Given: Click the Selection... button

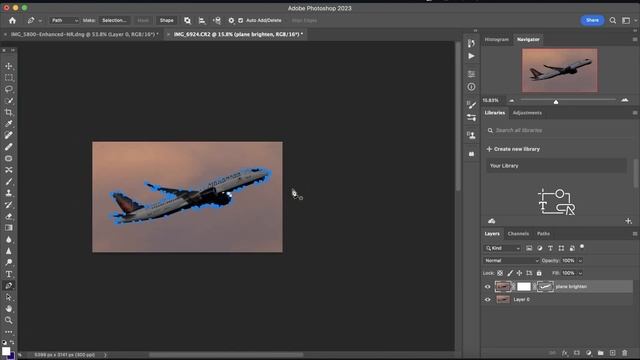Looking at the screenshot, I should [x=114, y=20].
